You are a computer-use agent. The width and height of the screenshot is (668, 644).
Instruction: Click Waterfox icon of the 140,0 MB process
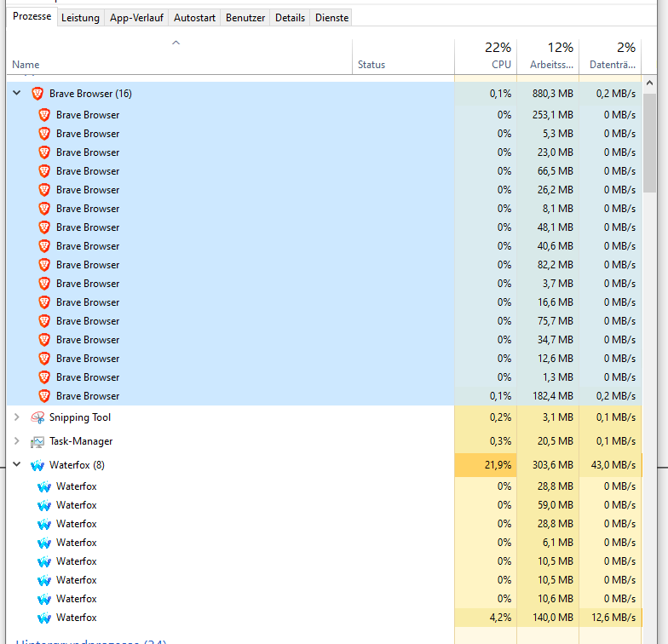pos(44,618)
